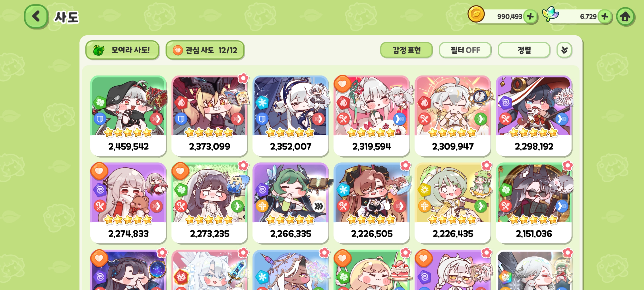Viewport: 644px width, 290px height.
Task: Toggle favorite heart on the 2,273,235 card
Action: [180, 171]
